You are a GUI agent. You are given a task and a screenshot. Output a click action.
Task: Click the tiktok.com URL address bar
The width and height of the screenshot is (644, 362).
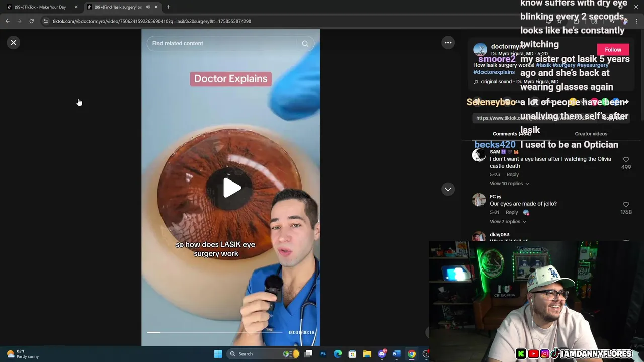(151, 21)
